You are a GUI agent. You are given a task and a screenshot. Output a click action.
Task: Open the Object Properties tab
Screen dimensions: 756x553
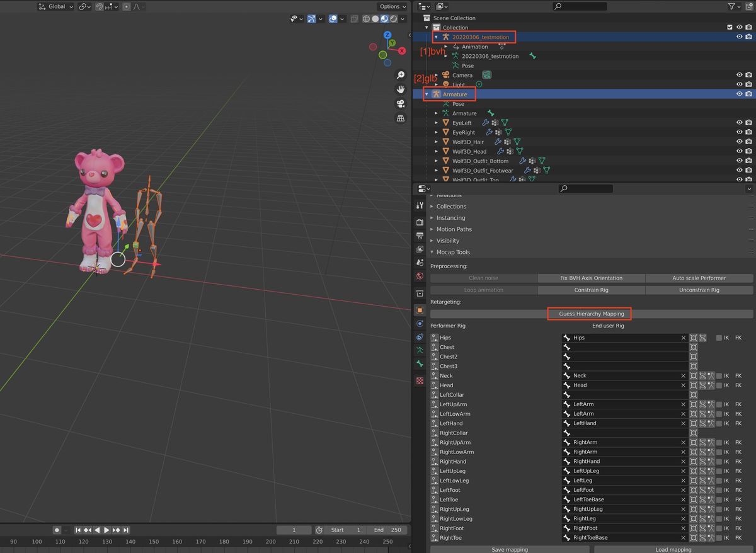tap(420, 311)
